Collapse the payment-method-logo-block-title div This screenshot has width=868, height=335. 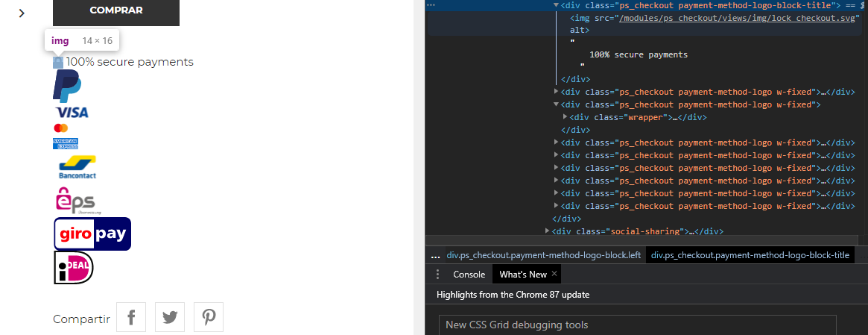557,5
